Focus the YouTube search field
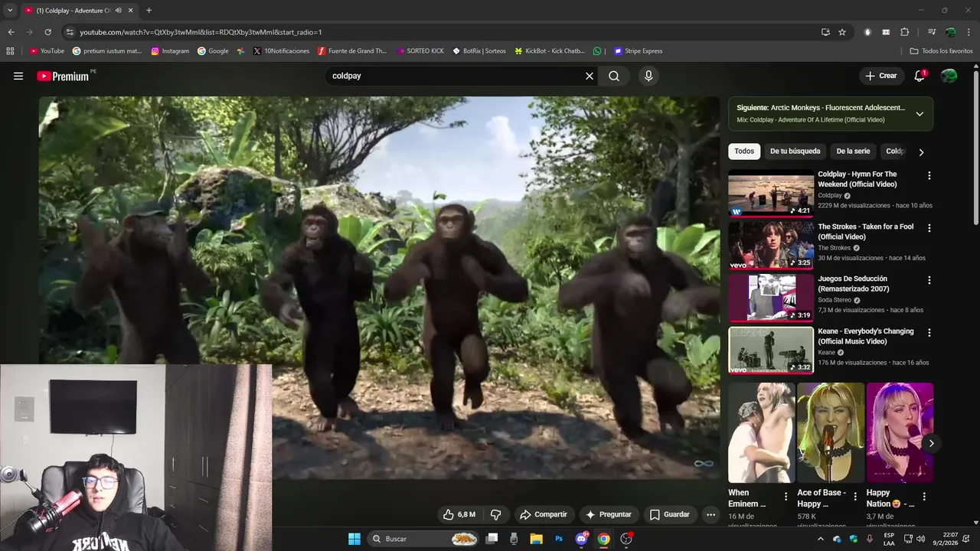 click(456, 76)
